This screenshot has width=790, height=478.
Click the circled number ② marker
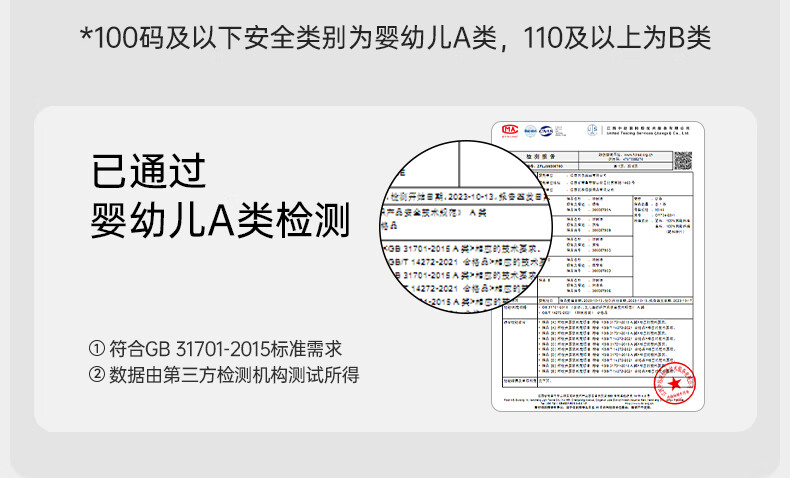[97, 375]
